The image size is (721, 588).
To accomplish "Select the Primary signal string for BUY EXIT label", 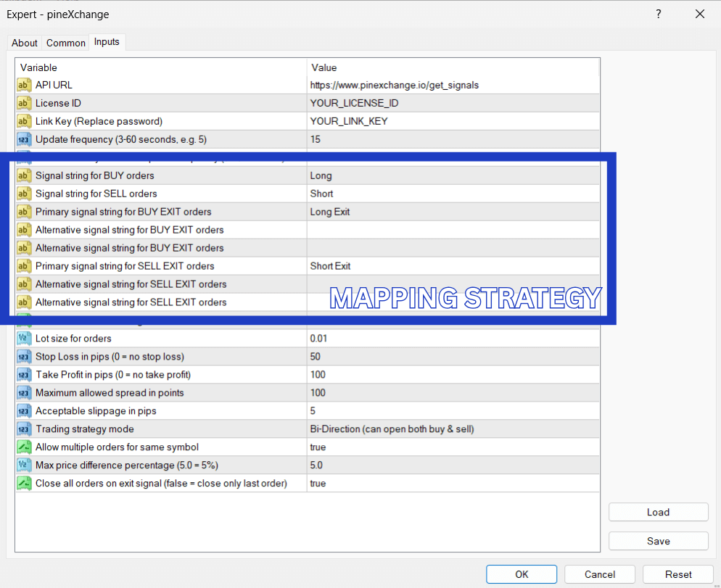I will click(x=123, y=212).
